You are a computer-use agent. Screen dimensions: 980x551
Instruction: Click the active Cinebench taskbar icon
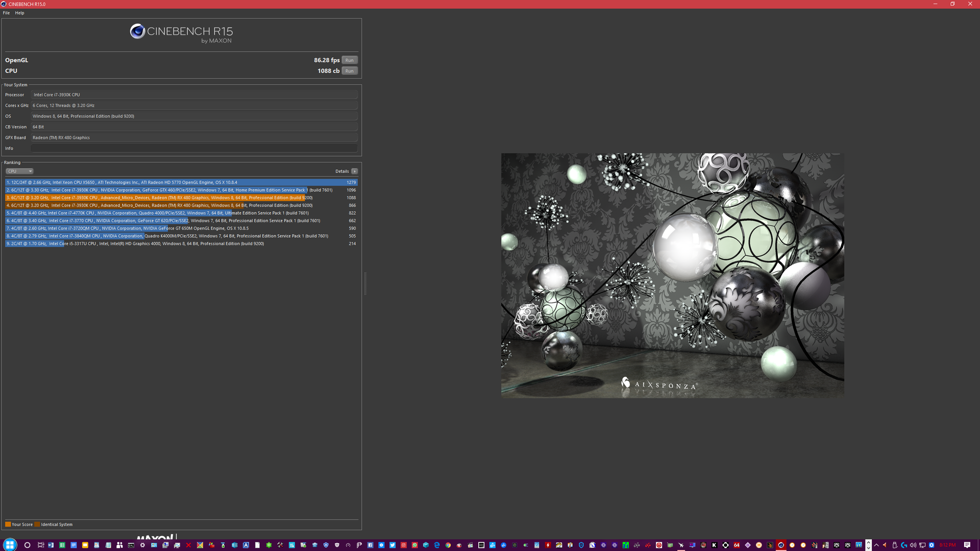pyautogui.click(x=781, y=545)
